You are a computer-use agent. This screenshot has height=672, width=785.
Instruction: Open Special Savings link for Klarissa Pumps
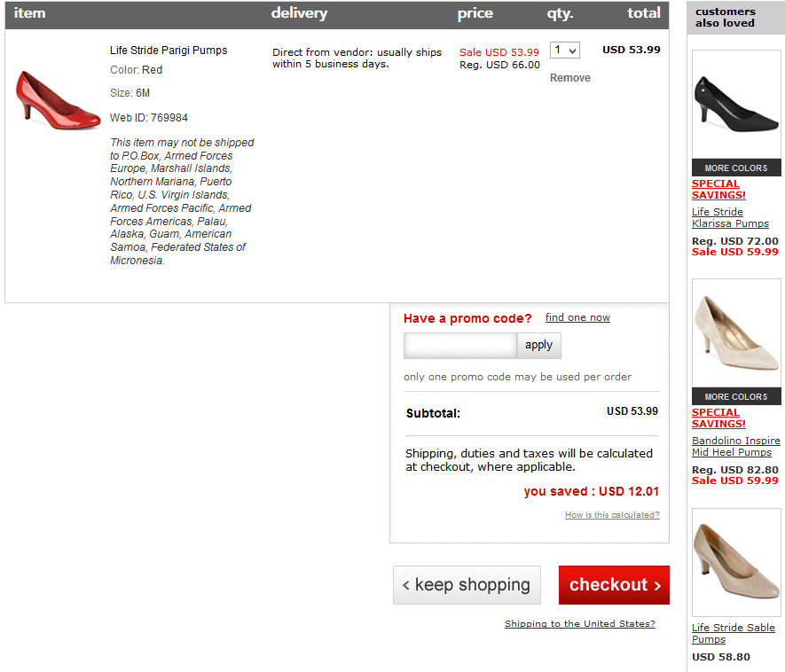pos(718,190)
